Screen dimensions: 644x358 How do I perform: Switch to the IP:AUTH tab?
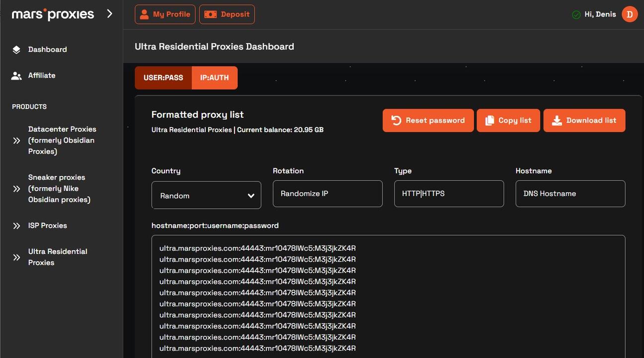[214, 78]
